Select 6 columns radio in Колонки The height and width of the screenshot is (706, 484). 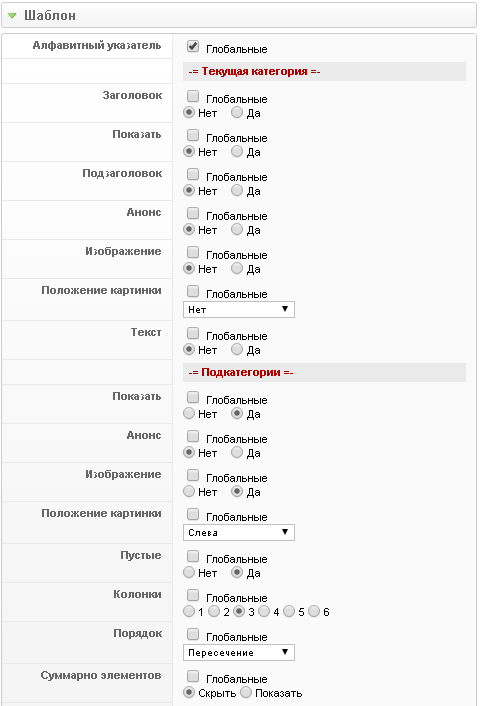coord(314,611)
